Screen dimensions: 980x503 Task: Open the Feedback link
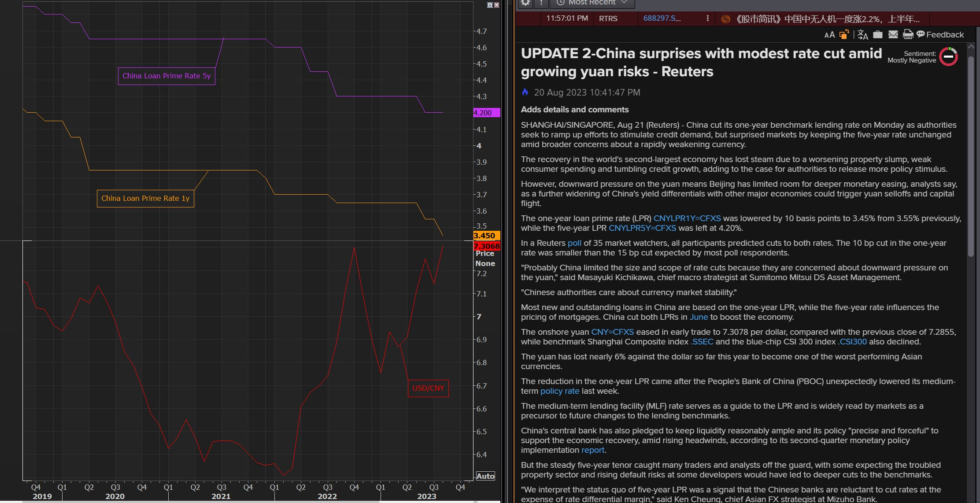(940, 34)
